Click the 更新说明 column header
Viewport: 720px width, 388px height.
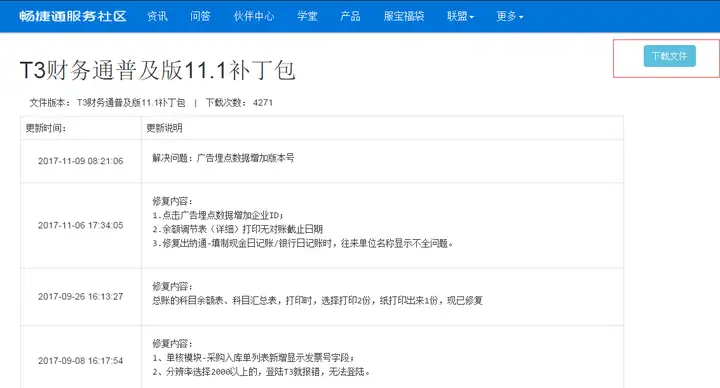coord(164,128)
